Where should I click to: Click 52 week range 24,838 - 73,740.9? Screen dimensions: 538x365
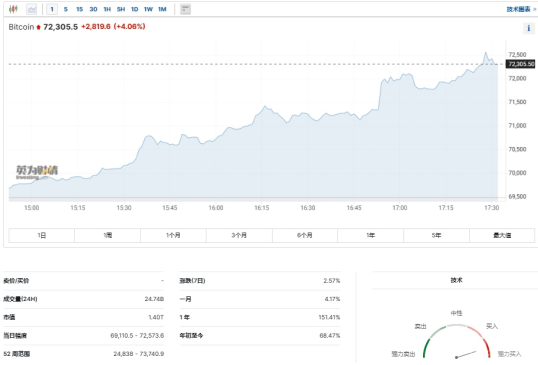139,354
